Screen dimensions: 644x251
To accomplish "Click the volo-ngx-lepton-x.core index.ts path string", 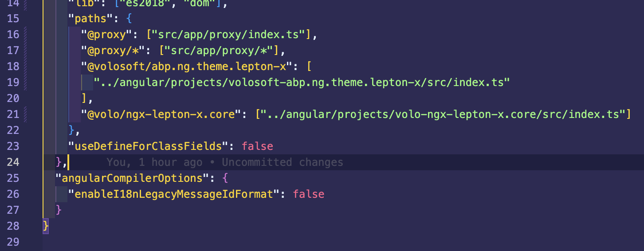I will point(443,114).
